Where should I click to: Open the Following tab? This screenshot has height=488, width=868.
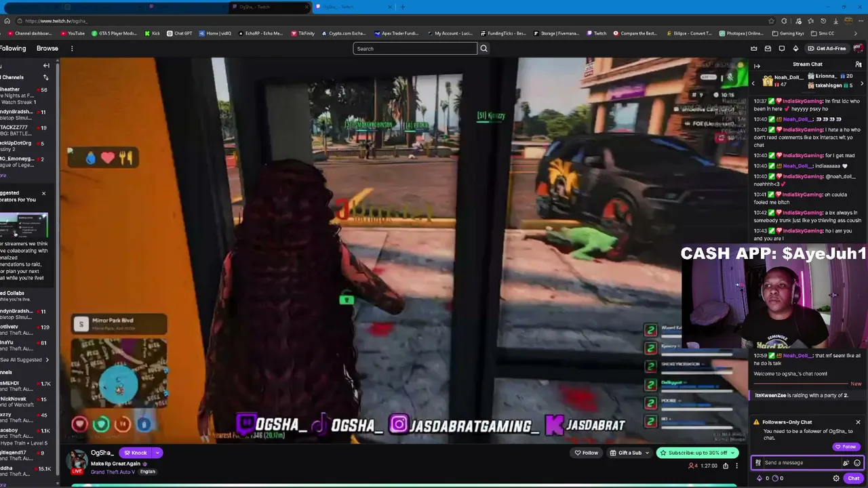pyautogui.click(x=13, y=49)
